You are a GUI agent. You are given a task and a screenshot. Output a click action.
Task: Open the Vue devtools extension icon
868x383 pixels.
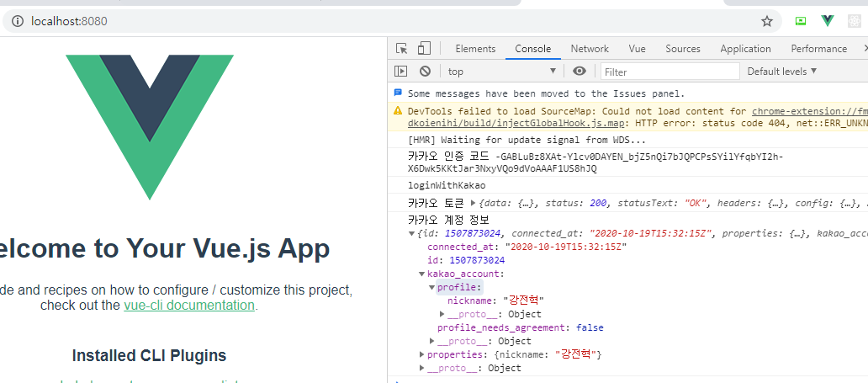pos(828,21)
